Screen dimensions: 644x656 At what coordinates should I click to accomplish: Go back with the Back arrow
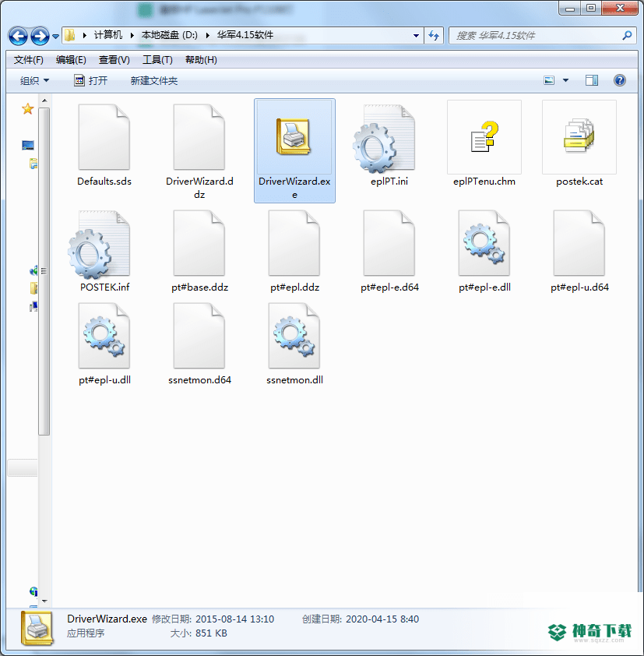click(x=18, y=36)
